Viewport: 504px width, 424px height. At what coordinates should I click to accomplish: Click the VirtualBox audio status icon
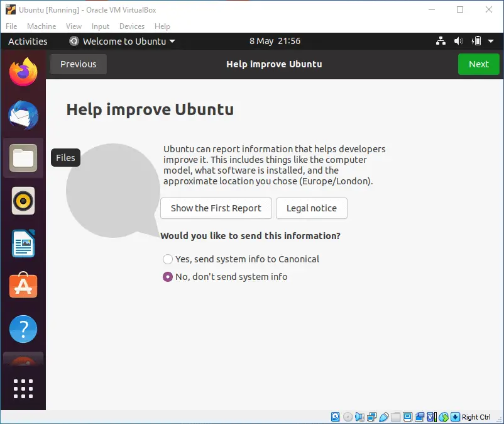359,417
